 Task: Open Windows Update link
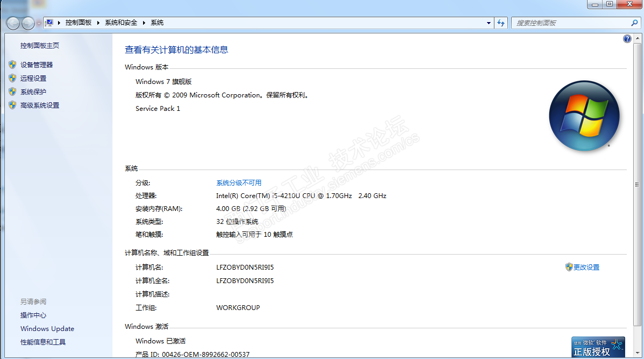point(47,329)
